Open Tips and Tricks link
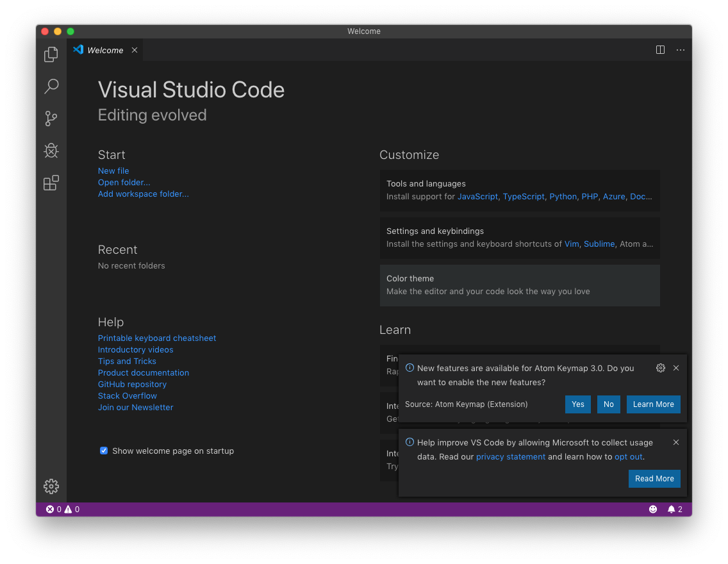This screenshot has height=564, width=728. 127,361
